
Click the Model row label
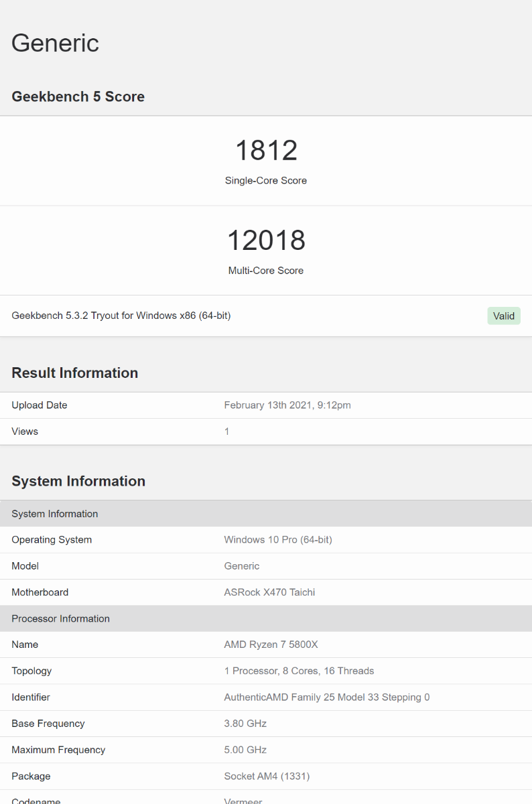25,566
